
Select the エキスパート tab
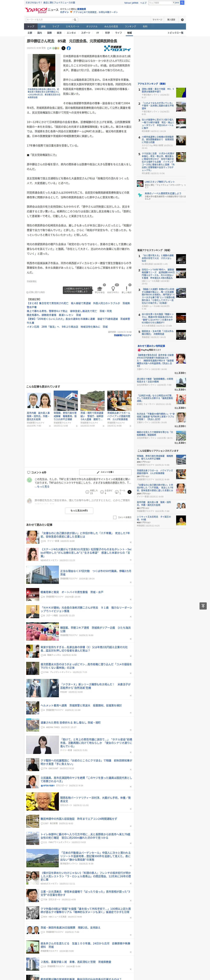pyautogui.click(x=72, y=27)
